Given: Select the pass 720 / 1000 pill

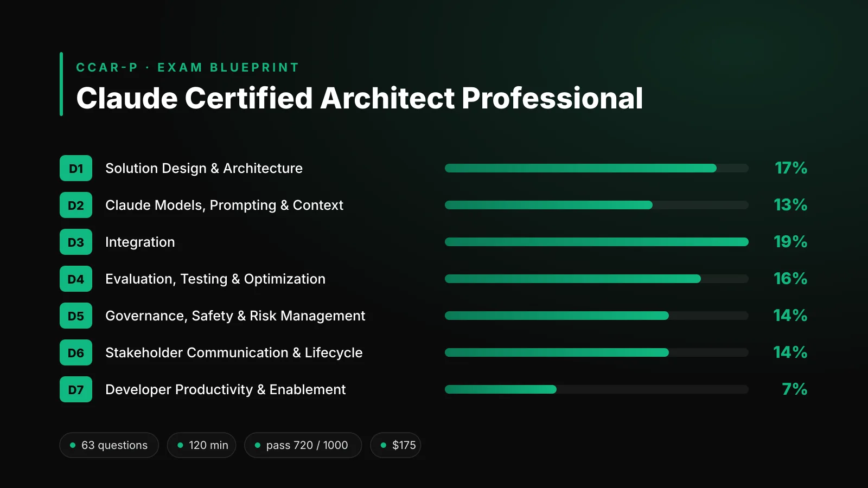Looking at the screenshot, I should pos(303,445).
